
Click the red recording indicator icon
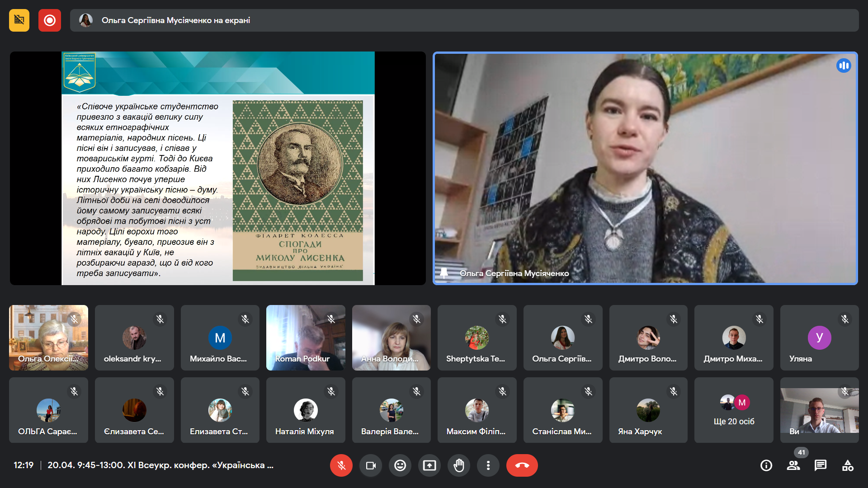(x=50, y=20)
